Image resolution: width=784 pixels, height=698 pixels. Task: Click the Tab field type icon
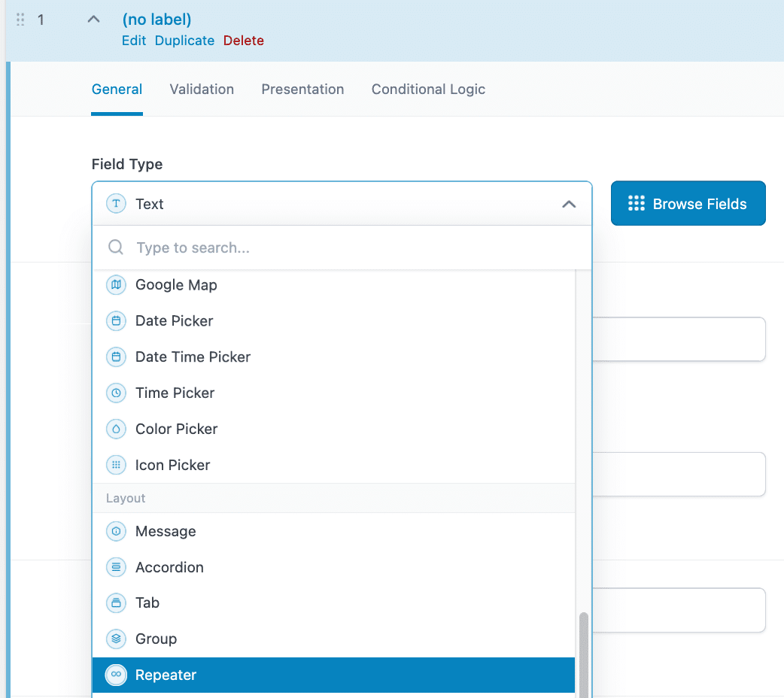[116, 603]
